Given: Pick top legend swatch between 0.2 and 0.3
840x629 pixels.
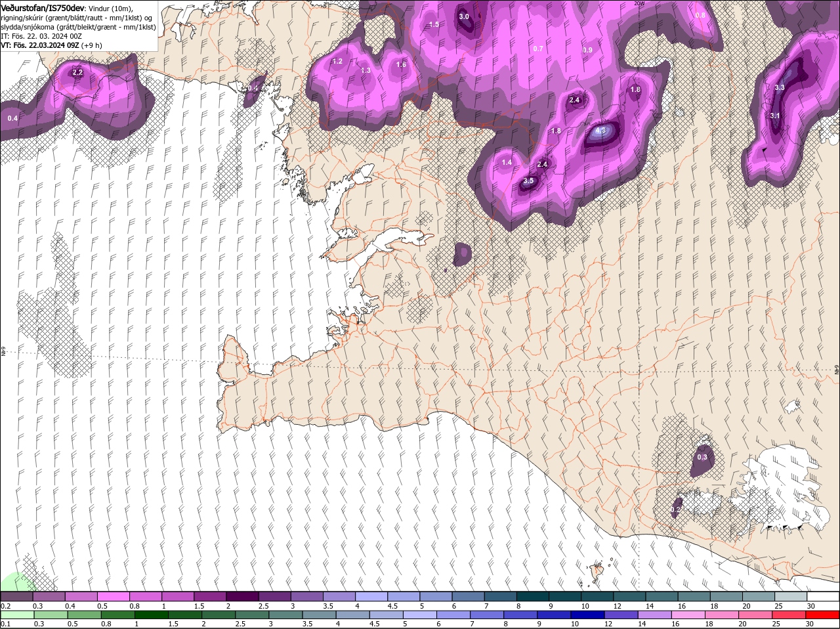Looking at the screenshot, I should 16,596.
